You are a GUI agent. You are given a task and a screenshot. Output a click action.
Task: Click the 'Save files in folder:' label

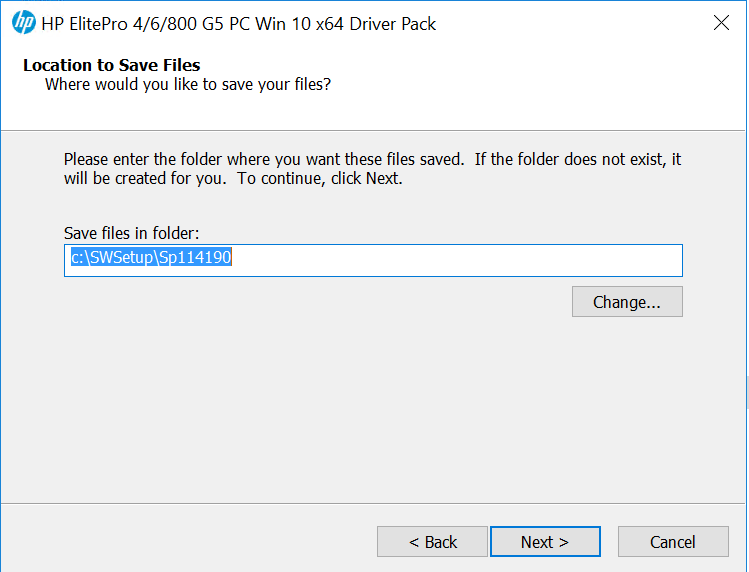click(x=131, y=233)
